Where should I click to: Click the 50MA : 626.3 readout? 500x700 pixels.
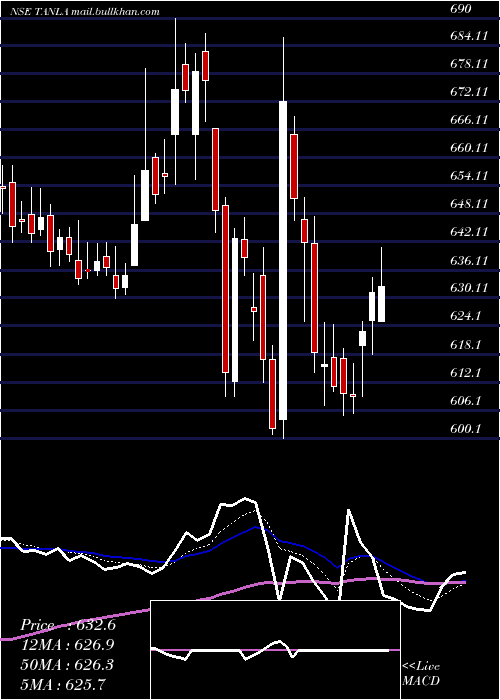[x=67, y=665]
